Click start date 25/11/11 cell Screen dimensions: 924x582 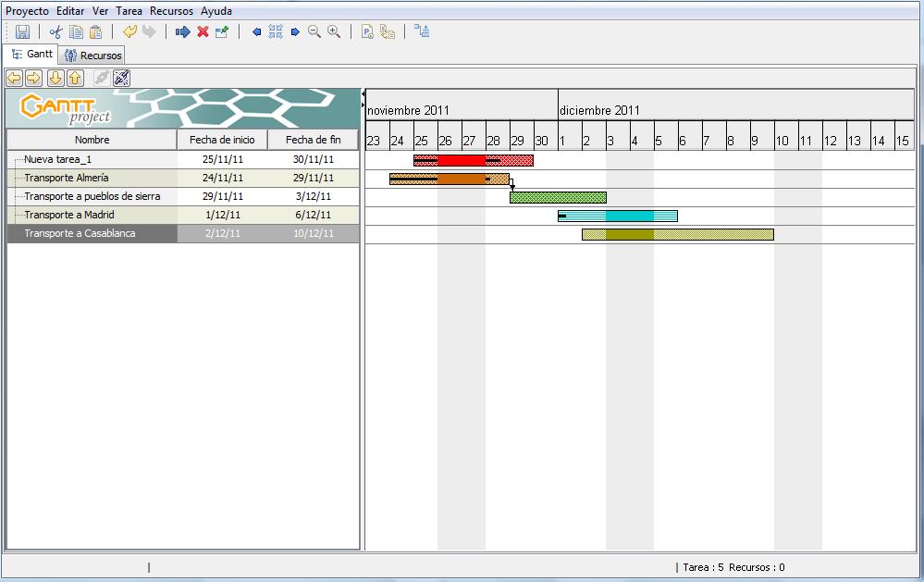point(222,159)
